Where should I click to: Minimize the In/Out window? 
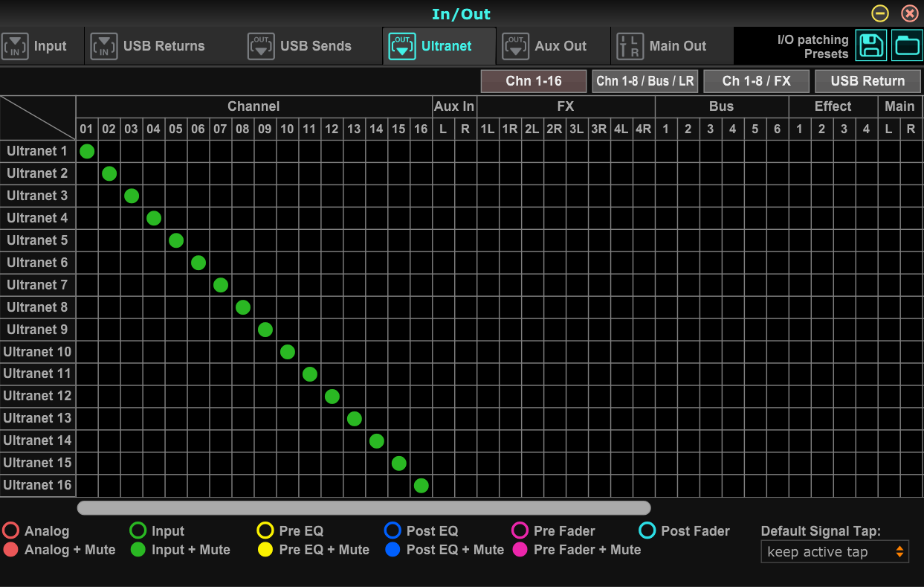(x=880, y=13)
